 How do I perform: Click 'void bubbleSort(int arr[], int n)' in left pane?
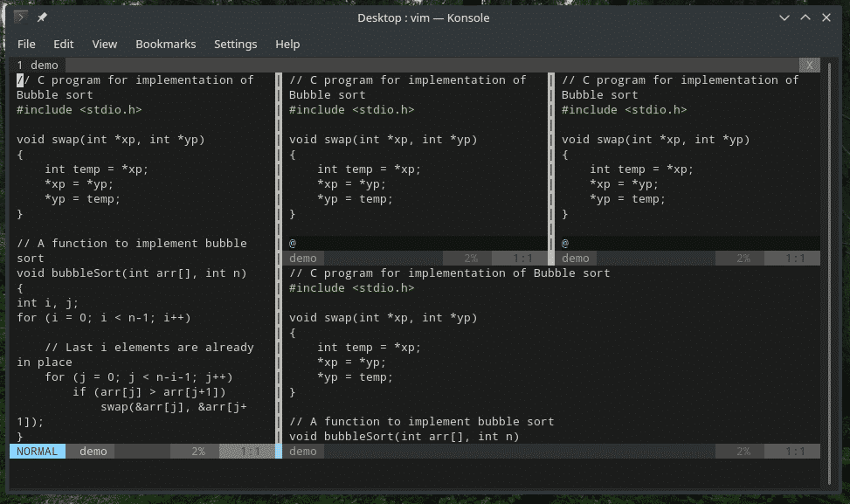[132, 273]
